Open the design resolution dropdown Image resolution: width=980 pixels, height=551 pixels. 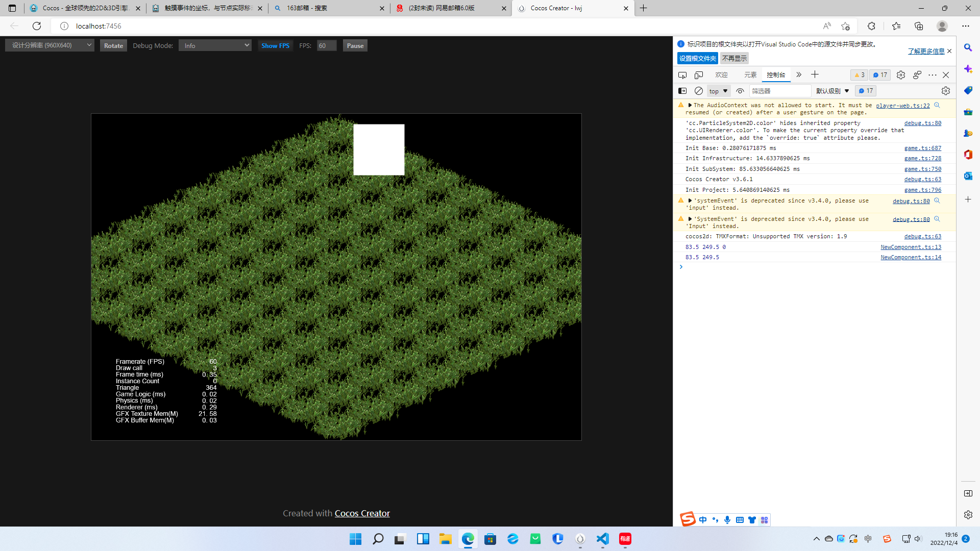click(x=50, y=45)
